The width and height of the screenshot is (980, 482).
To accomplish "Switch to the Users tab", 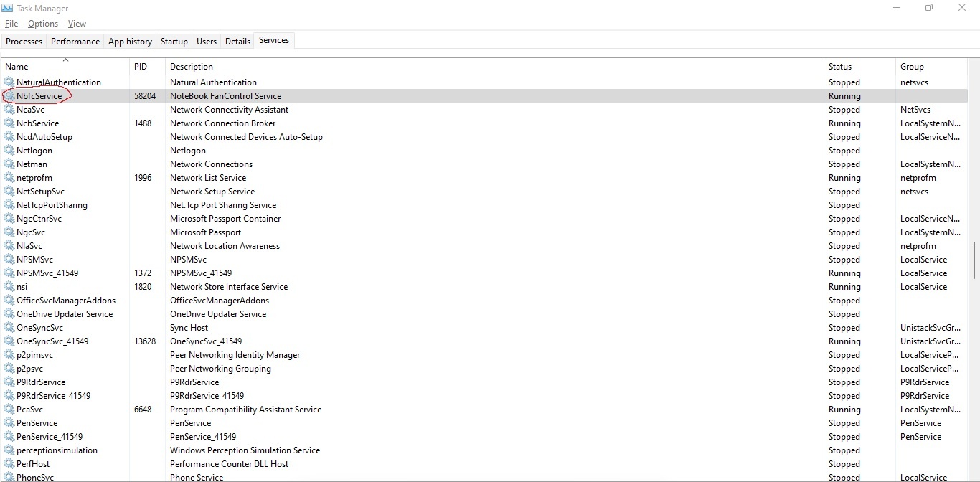I will click(207, 42).
